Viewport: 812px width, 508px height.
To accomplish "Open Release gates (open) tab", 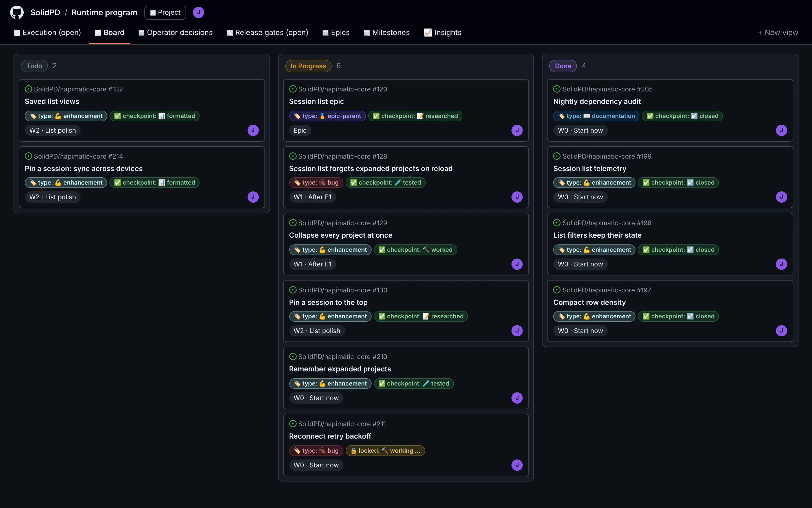I will coord(267,32).
